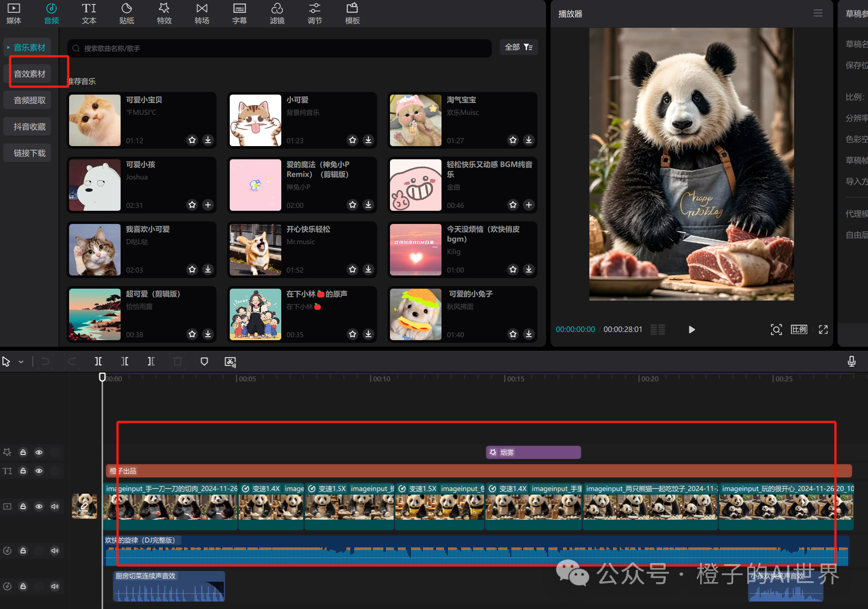Open the 音效素材 sound effects category
This screenshot has width=868, height=609.
coord(29,74)
